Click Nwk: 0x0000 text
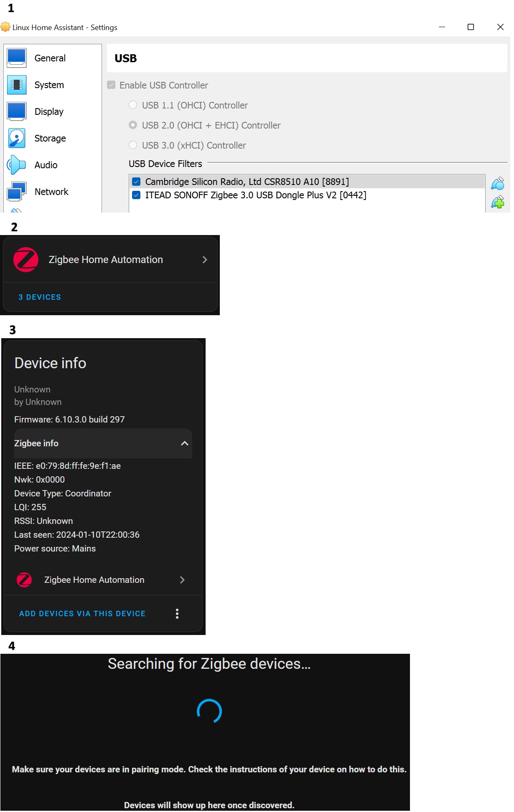The image size is (514, 812). click(40, 480)
